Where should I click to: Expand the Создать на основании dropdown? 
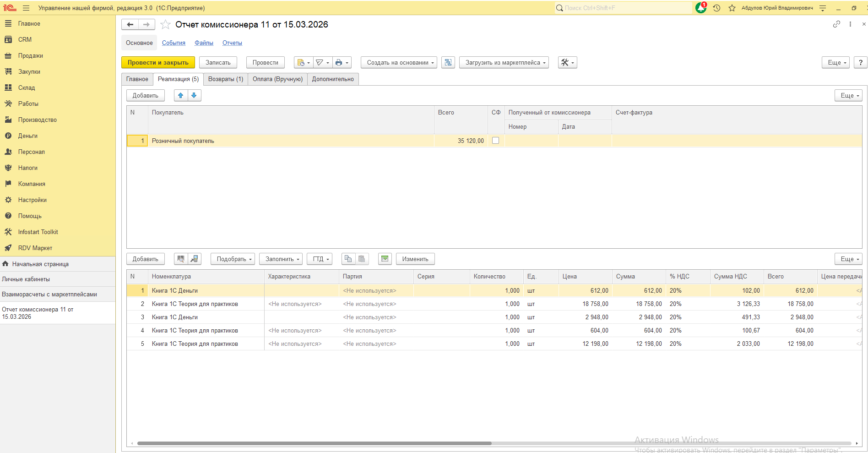pos(398,62)
